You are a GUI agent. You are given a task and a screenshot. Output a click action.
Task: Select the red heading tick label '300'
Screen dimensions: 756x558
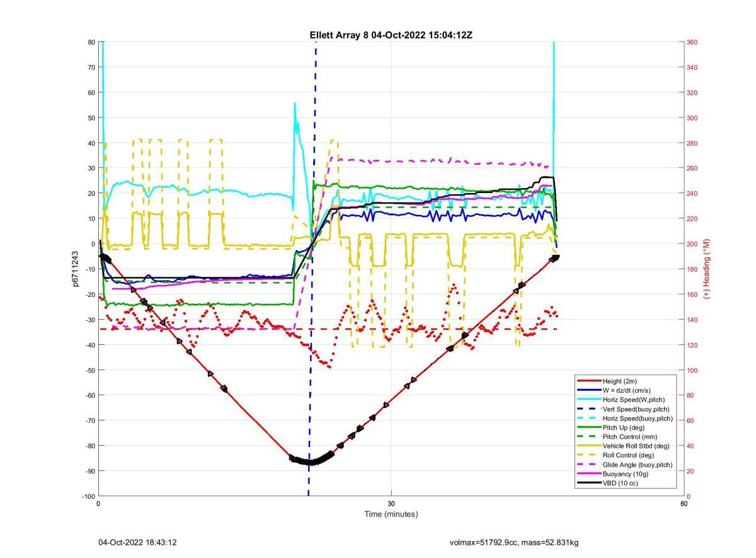(x=692, y=118)
